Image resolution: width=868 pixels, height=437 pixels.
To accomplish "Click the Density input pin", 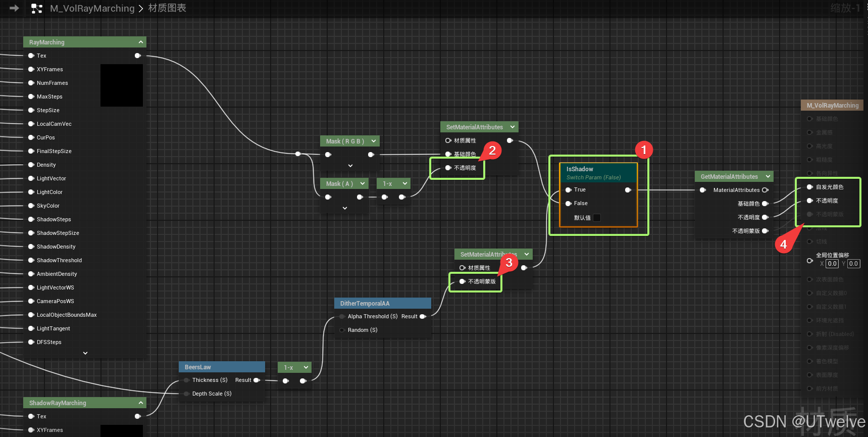I will click(x=31, y=165).
